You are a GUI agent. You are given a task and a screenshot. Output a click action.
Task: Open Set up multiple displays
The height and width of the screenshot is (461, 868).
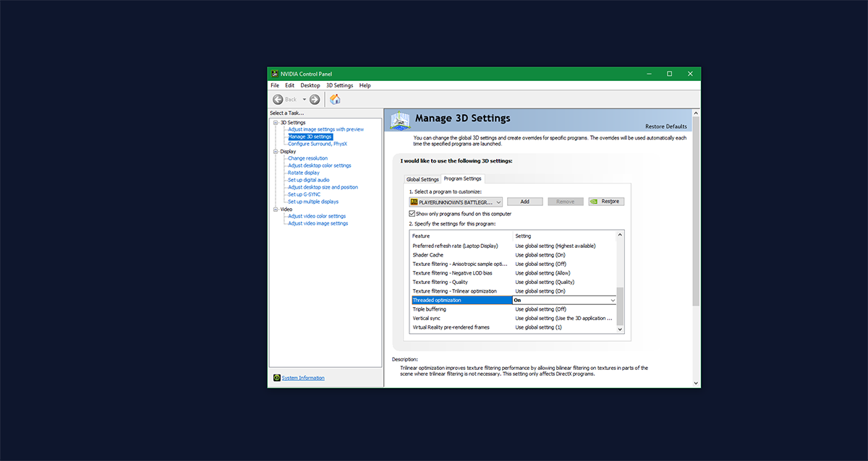[313, 202]
